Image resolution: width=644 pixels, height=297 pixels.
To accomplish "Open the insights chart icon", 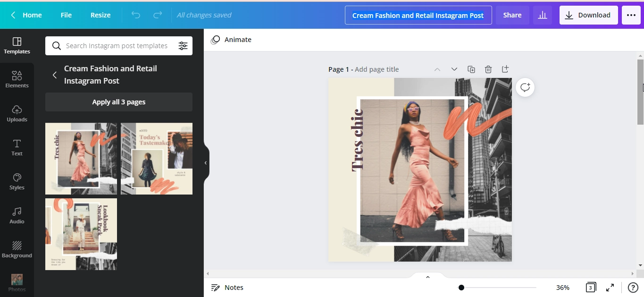I will point(543,15).
